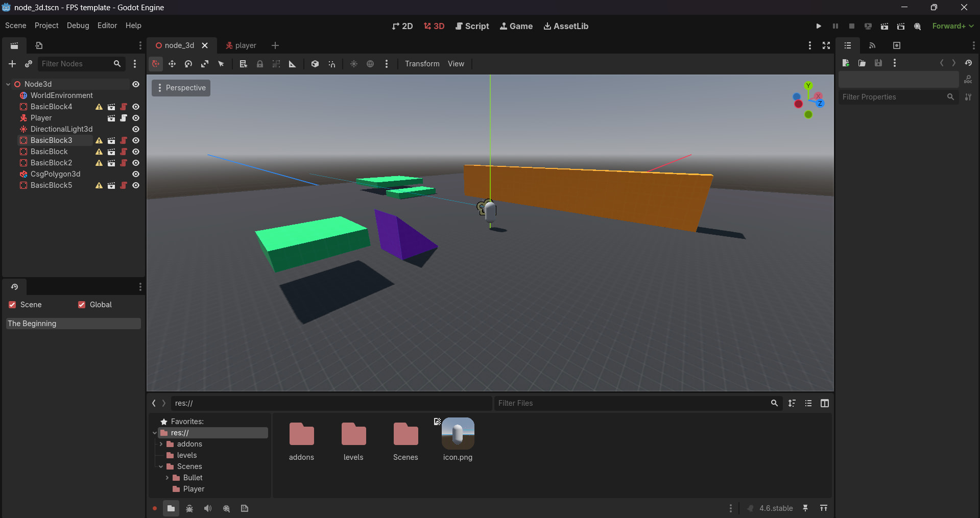Click the Perspective view button

point(181,88)
